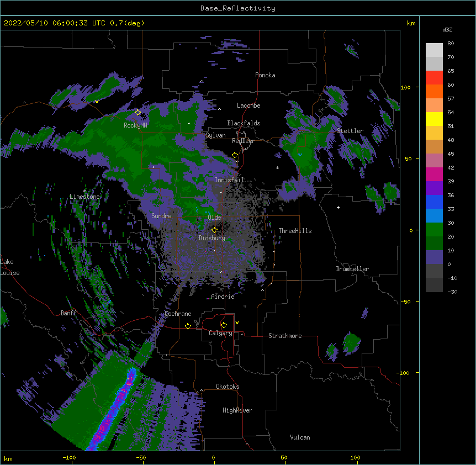Click the Okotoks label

pyautogui.click(x=228, y=387)
